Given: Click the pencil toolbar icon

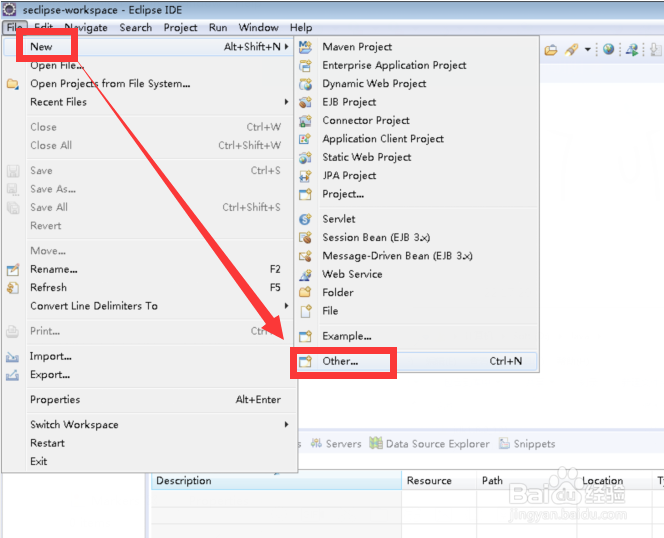Looking at the screenshot, I should [x=571, y=50].
